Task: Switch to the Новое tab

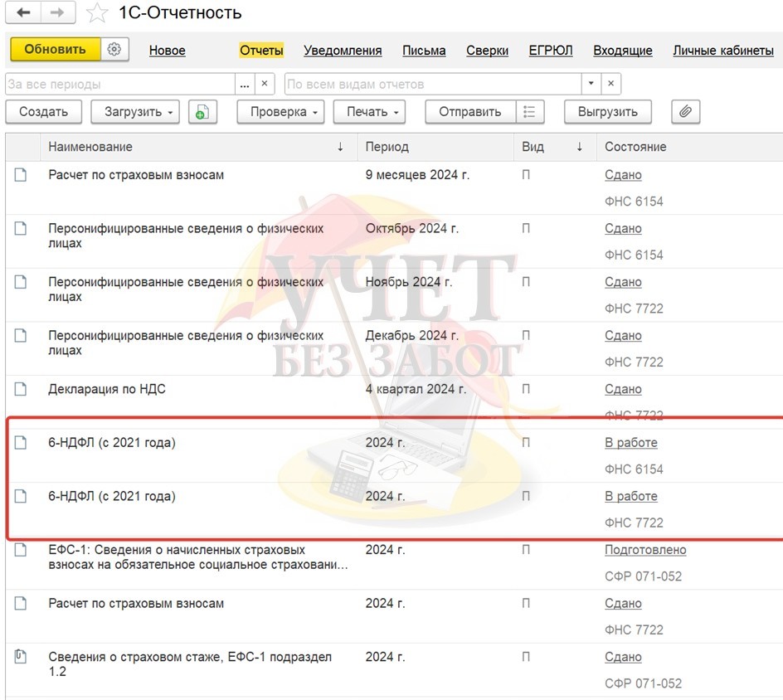Action: [168, 51]
